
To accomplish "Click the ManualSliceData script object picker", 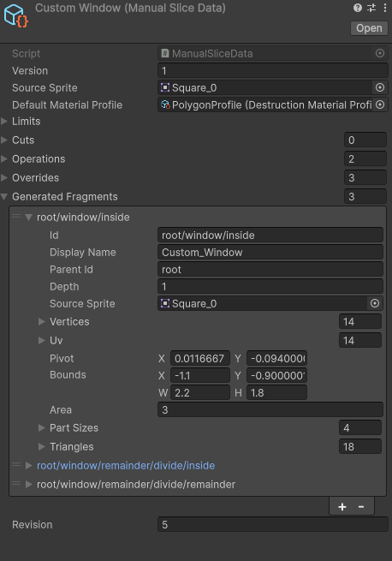I will [380, 53].
